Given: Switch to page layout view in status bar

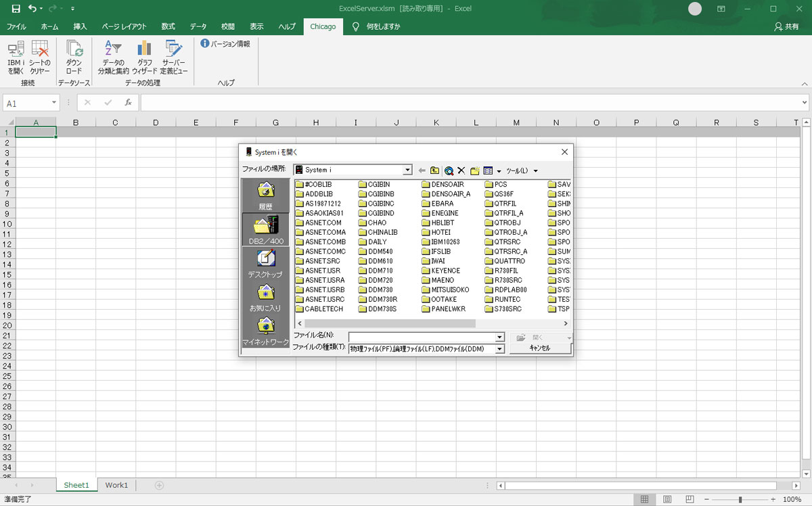Looking at the screenshot, I should [667, 499].
